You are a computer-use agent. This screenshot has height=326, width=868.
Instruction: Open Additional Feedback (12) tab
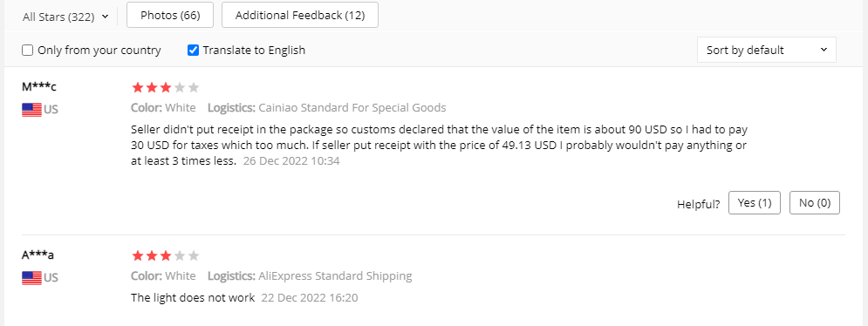coord(300,15)
